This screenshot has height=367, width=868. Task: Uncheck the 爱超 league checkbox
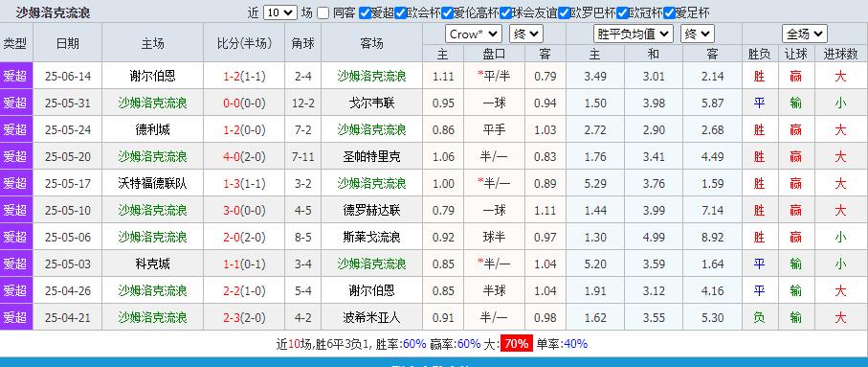point(365,12)
